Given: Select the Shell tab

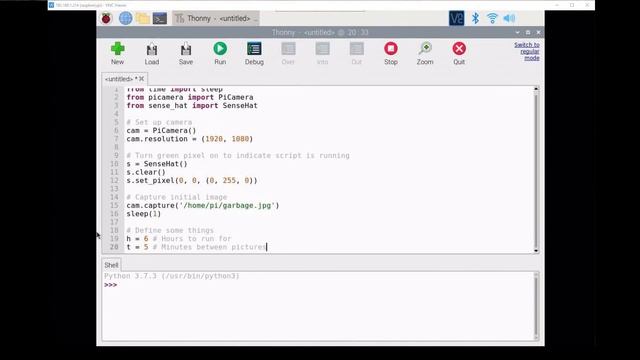Looking at the screenshot, I should pos(111,265).
